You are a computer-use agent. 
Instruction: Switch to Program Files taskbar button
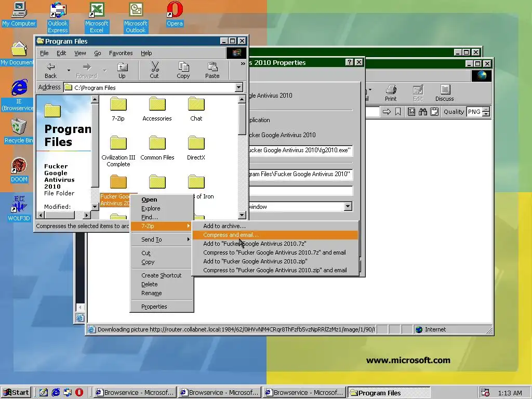(x=389, y=393)
